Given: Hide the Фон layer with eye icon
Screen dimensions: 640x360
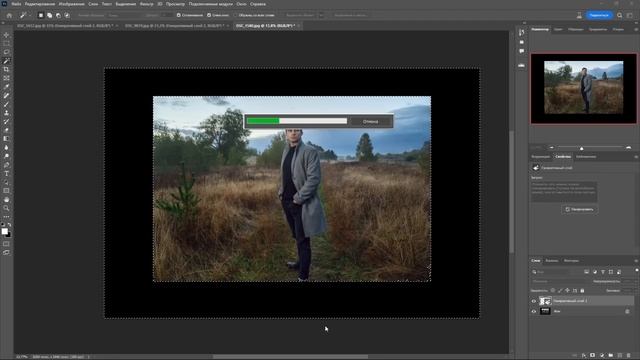Looking at the screenshot, I should (533, 311).
